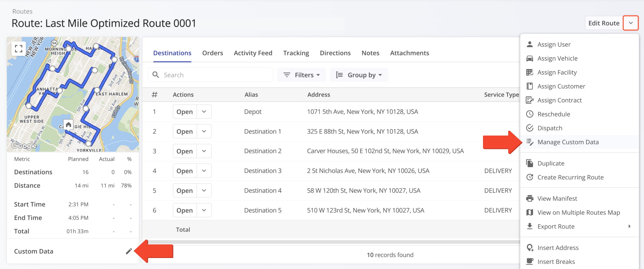Click the Edit Route button

coord(604,23)
